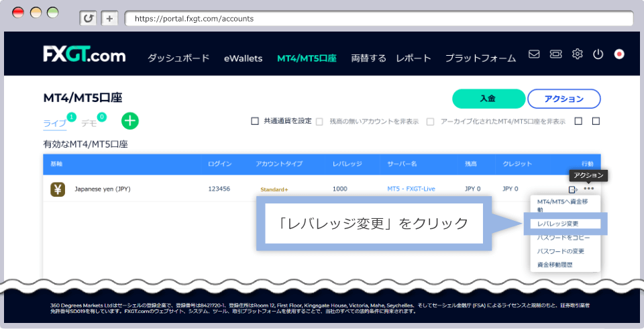Click the Japan flag language icon
The height and width of the screenshot is (329, 644).
[x=619, y=54]
